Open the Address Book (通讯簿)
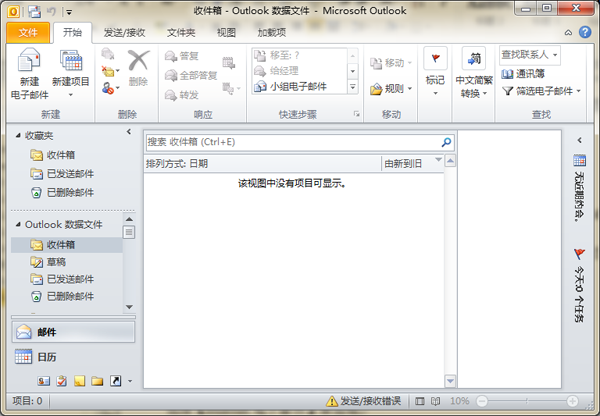600x416 pixels. [x=523, y=74]
